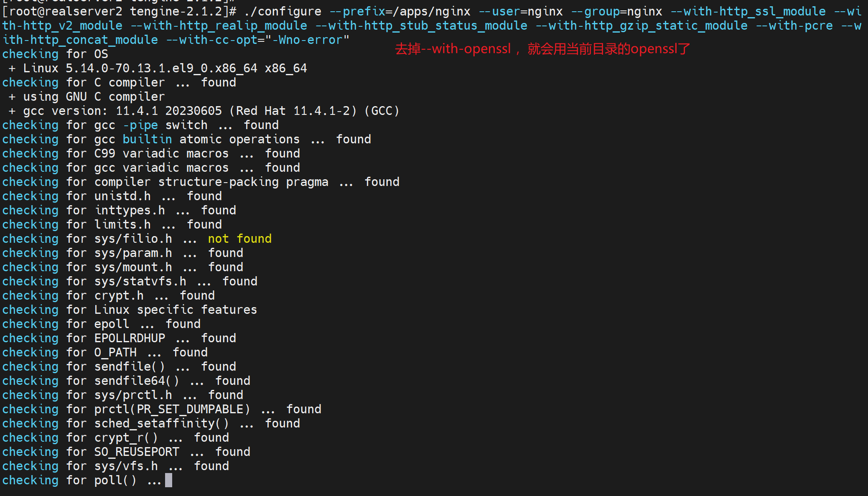Click the EPOLLRDHUP check text
868x496 pixels.
tap(130, 338)
